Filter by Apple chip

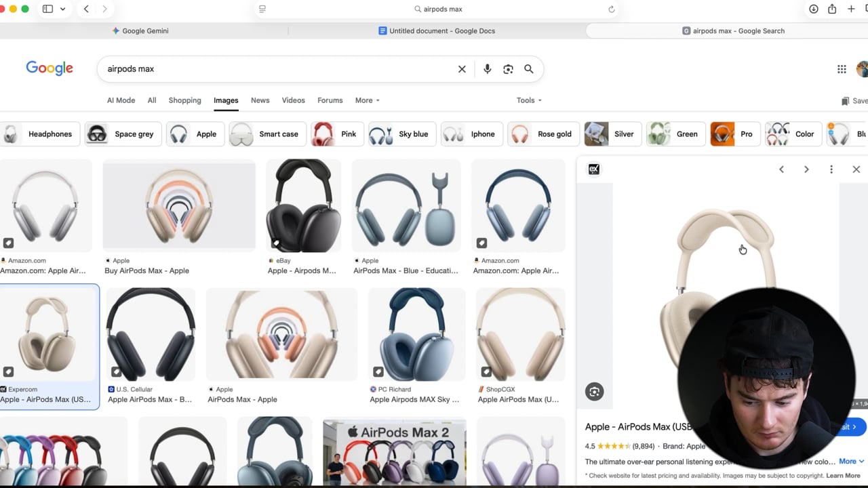click(195, 134)
